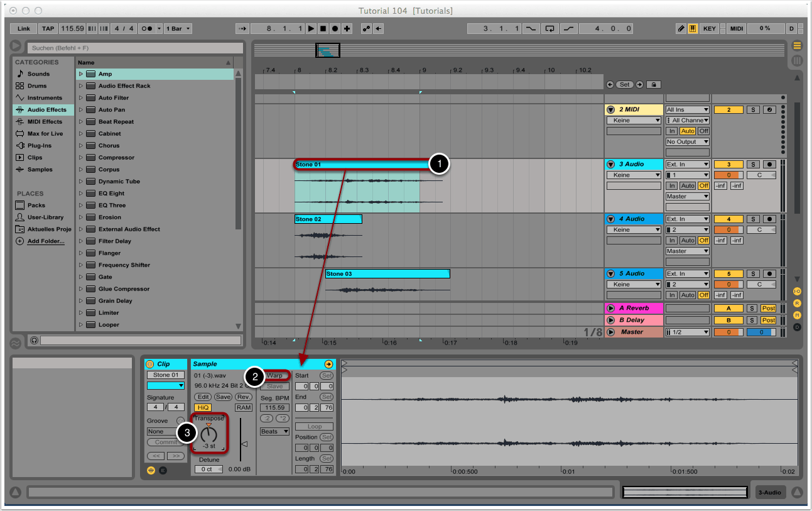
Task: Show the envelopes box with E icon
Action: point(163,470)
